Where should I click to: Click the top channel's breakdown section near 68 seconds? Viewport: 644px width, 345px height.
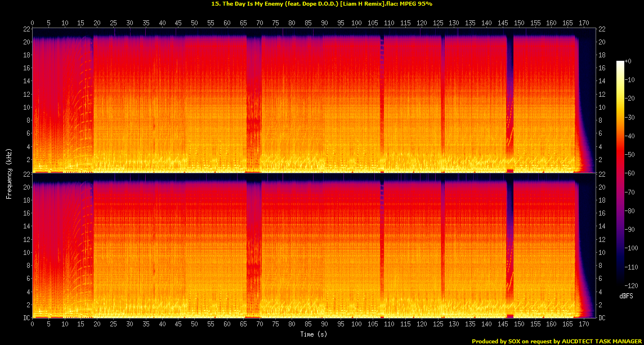254,101
